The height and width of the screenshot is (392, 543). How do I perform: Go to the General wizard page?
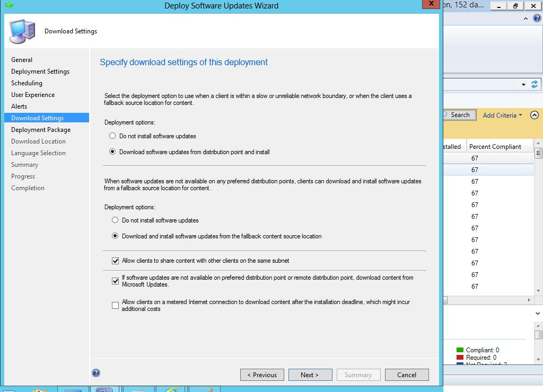point(21,59)
